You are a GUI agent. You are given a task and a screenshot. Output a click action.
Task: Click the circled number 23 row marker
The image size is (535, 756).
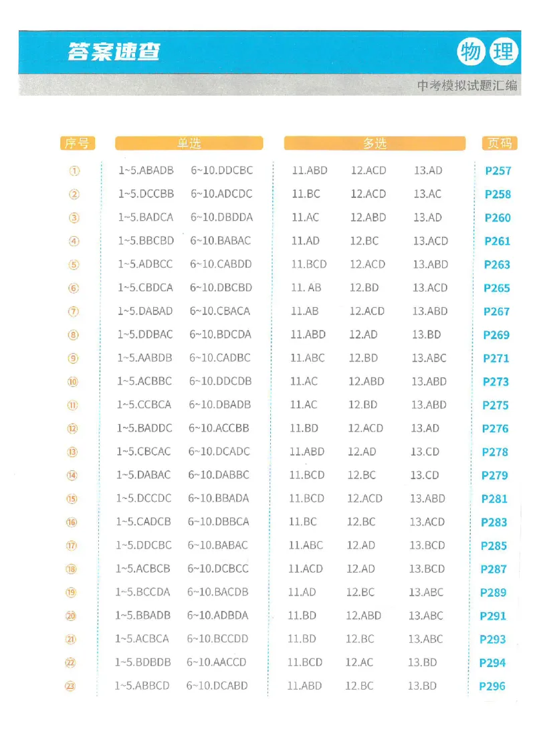70,686
